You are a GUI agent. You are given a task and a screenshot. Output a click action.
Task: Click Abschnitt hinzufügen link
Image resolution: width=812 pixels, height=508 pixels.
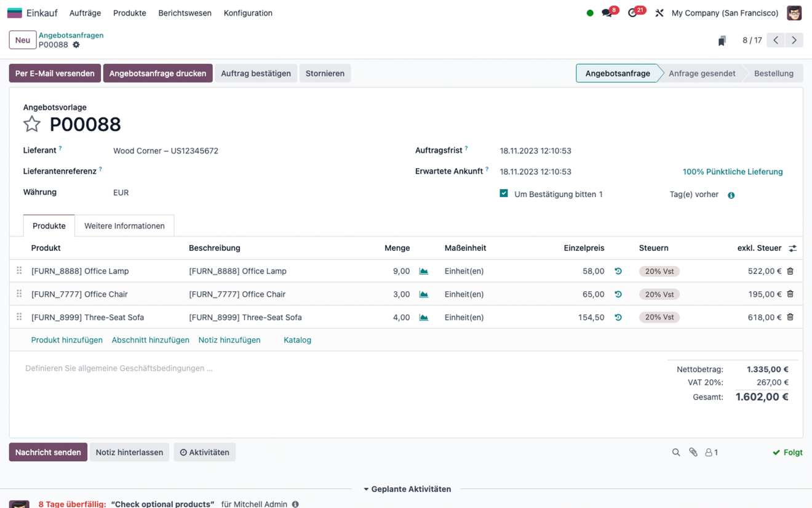pyautogui.click(x=151, y=340)
